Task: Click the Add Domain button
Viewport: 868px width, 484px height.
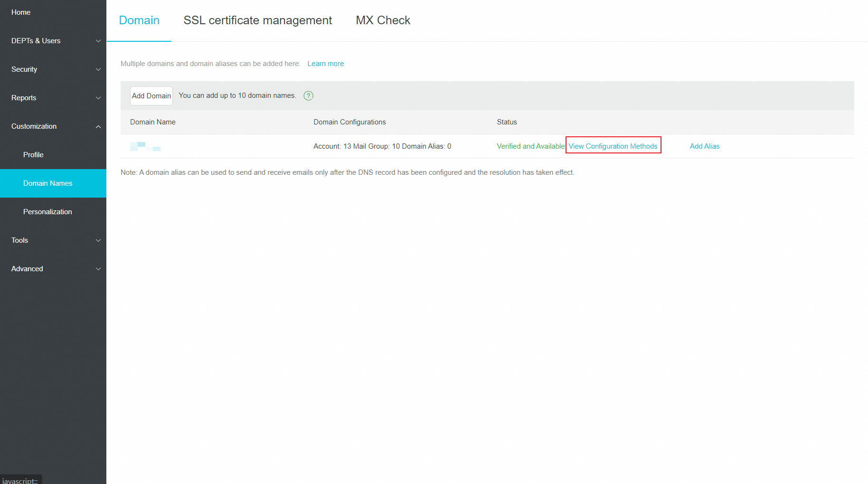Action: (151, 96)
